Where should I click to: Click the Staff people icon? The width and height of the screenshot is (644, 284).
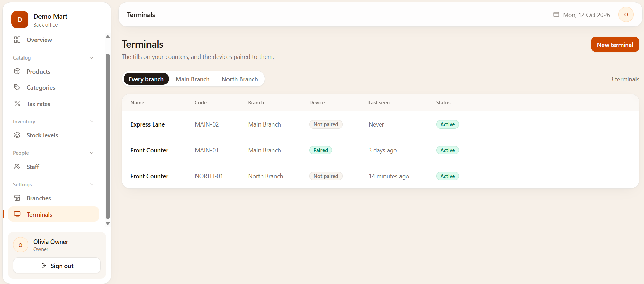tap(17, 167)
